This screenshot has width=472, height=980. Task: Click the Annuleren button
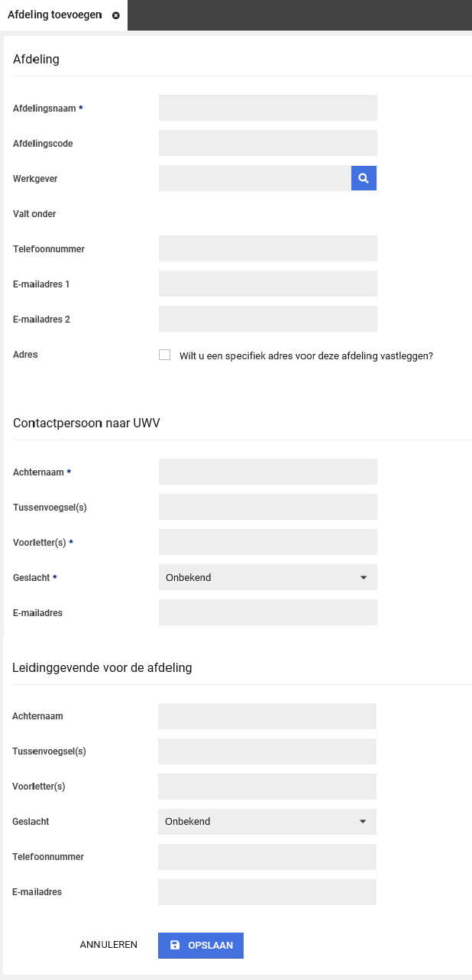coord(108,945)
